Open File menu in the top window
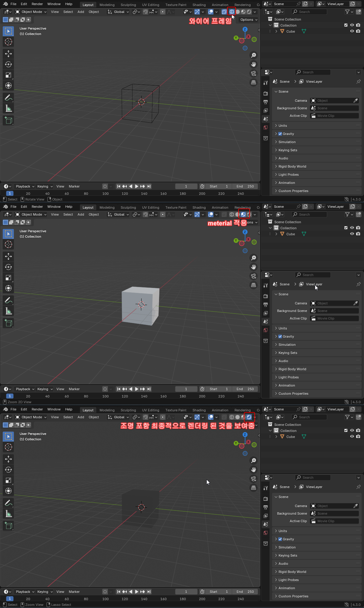 [x=14, y=4]
